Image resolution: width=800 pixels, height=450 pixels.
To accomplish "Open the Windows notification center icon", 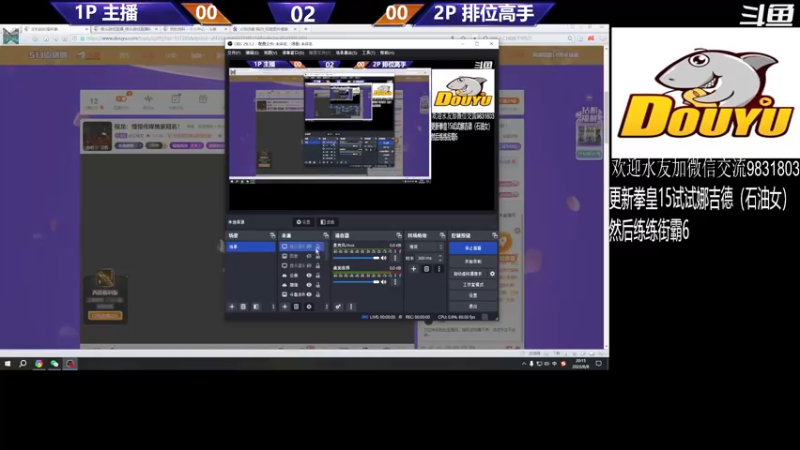I will (599, 364).
